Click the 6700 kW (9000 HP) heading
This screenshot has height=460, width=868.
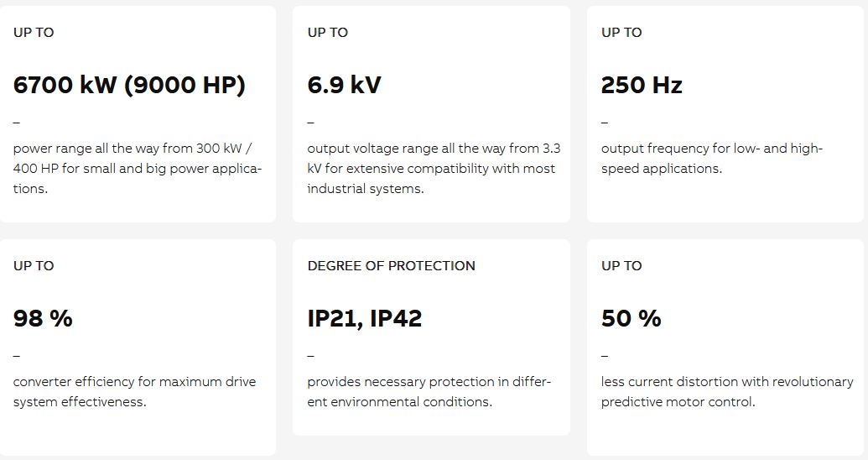tap(129, 86)
